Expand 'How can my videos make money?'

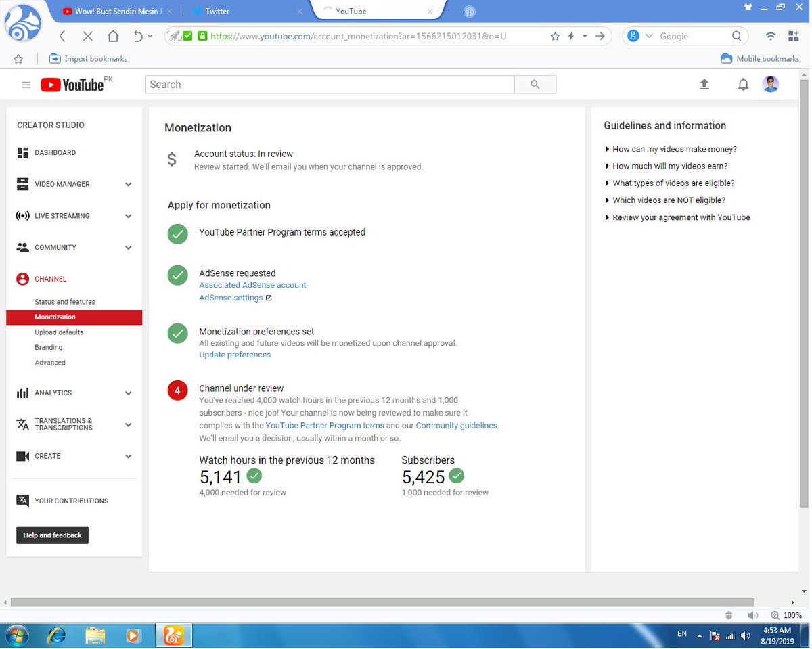click(671, 149)
